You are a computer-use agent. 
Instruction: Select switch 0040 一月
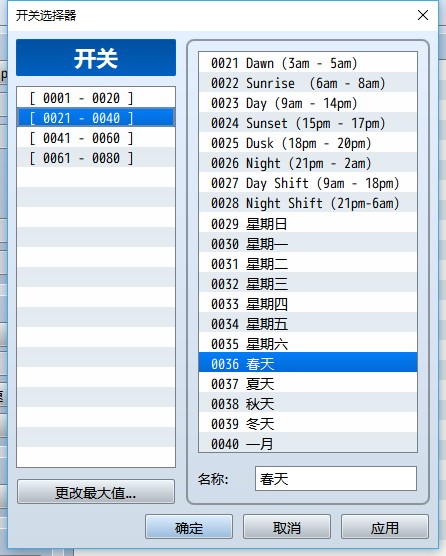point(308,443)
